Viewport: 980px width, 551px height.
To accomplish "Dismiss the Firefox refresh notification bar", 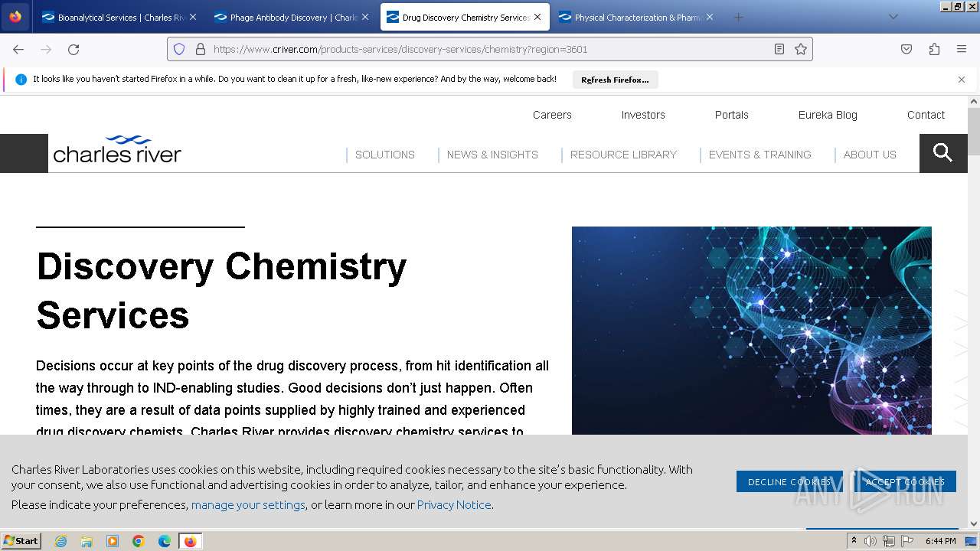I will [x=962, y=80].
